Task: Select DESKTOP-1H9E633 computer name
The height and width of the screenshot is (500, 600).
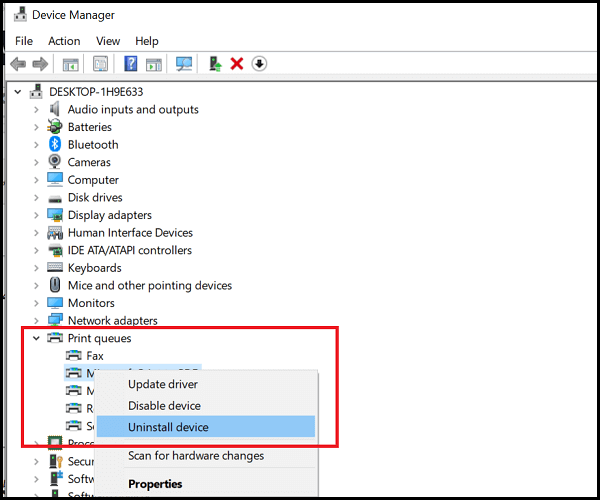Action: pos(96,92)
